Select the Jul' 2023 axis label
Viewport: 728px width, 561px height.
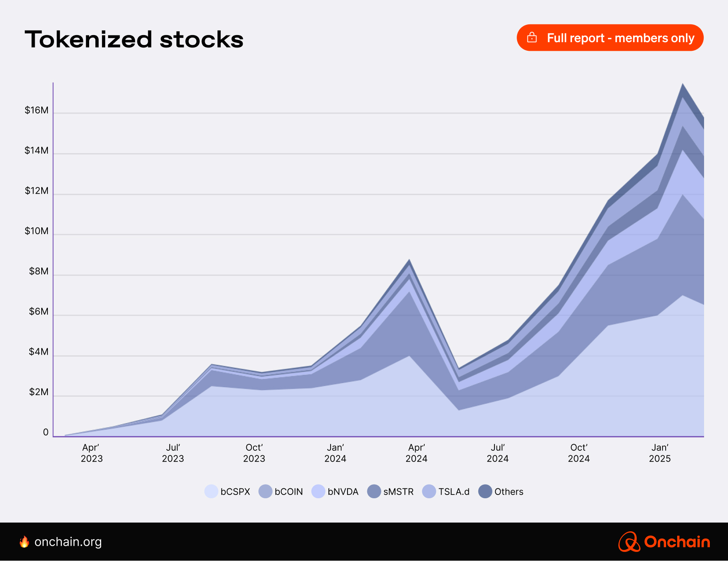[173, 453]
